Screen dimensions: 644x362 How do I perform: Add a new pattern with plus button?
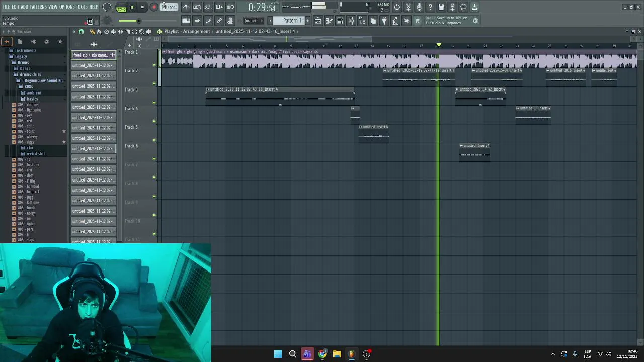308,21
